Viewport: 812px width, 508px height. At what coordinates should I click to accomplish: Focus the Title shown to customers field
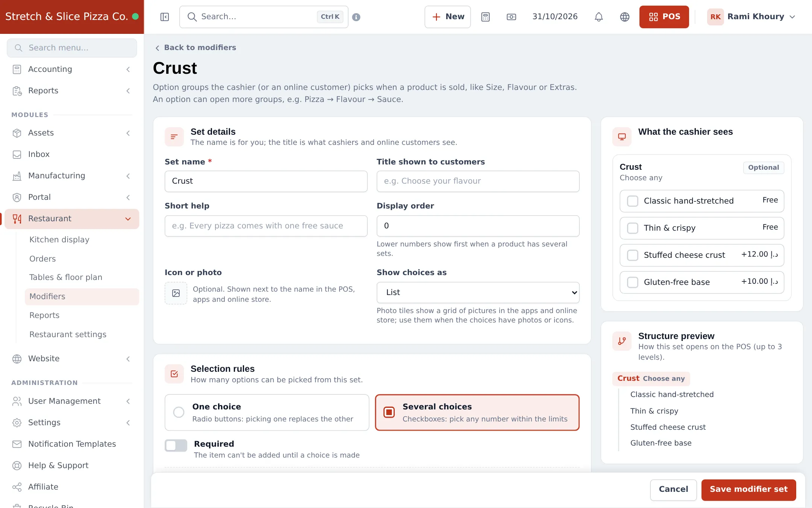tap(478, 181)
